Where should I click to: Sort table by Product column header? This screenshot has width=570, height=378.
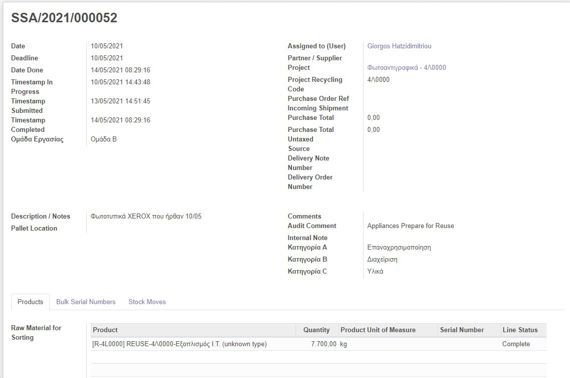coord(105,330)
